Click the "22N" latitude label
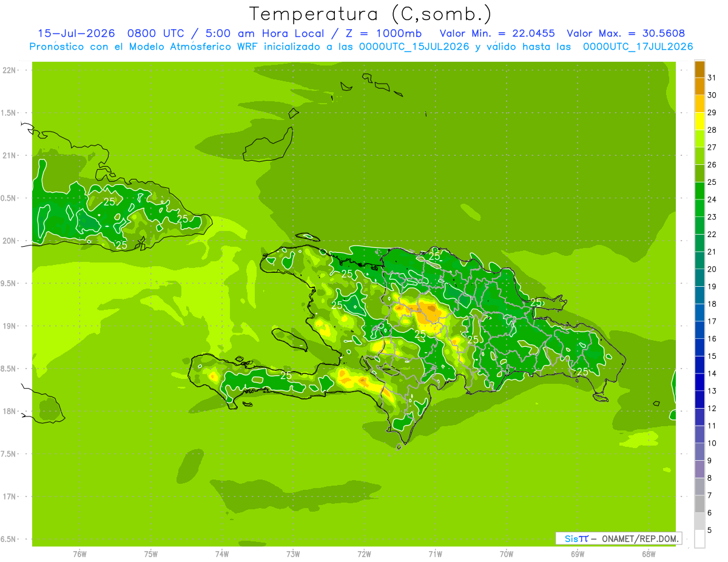Viewport: 728px width, 562px height. pos(9,70)
